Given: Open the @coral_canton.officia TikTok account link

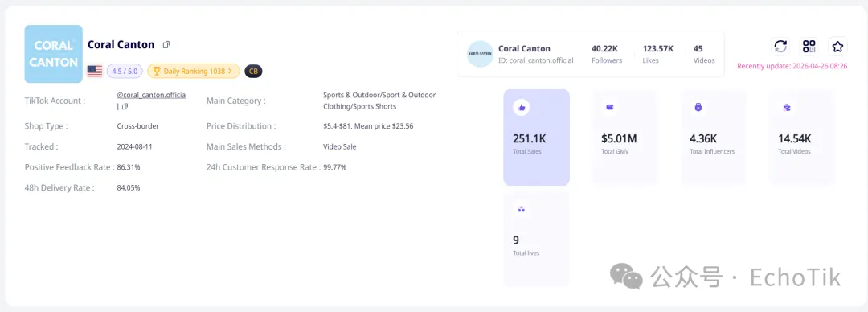Looking at the screenshot, I should 151,96.
